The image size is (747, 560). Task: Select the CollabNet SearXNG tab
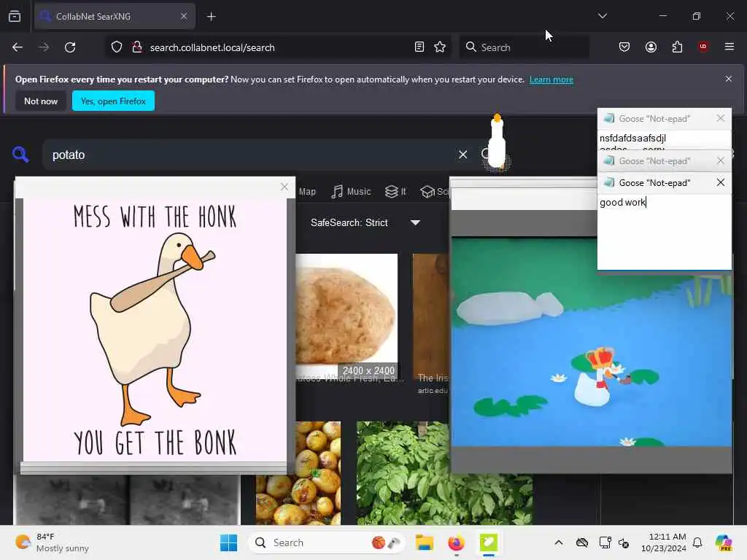(115, 16)
